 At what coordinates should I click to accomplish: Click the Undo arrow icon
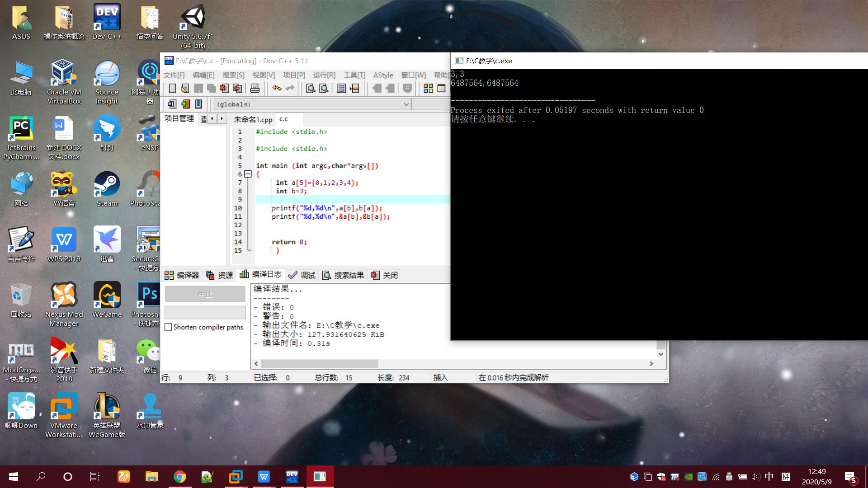277,89
